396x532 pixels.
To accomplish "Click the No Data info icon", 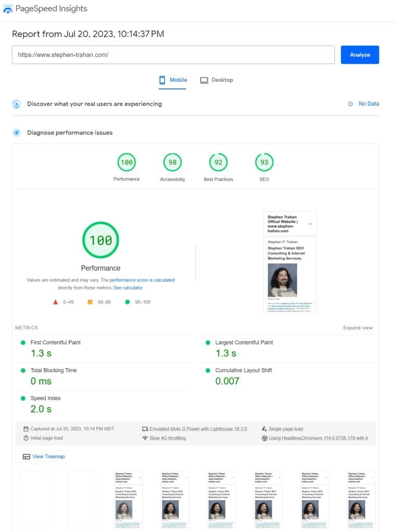I will click(x=351, y=104).
